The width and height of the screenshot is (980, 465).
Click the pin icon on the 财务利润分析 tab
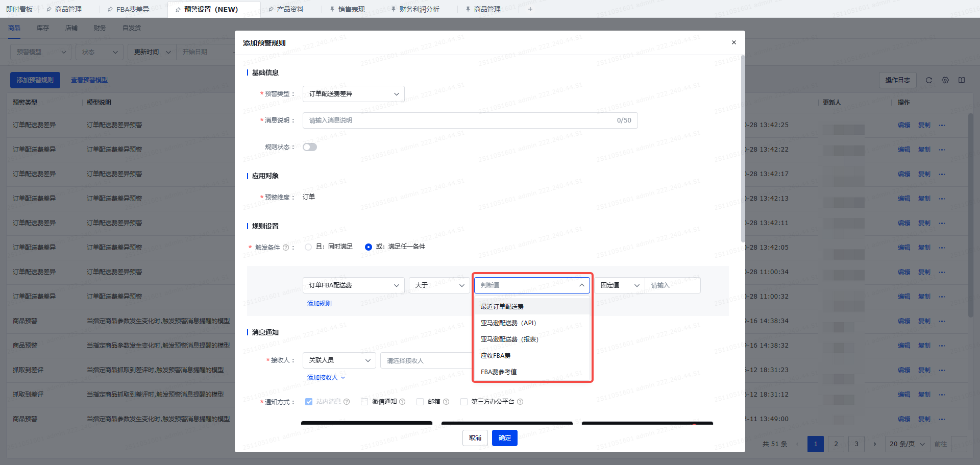click(393, 9)
